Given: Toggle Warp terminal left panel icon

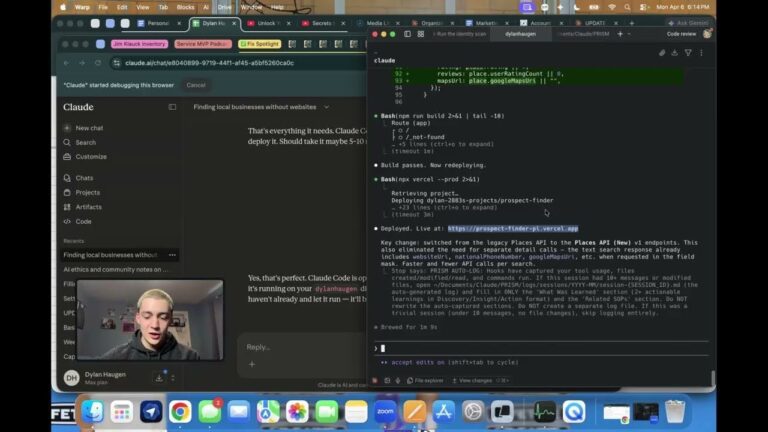Looking at the screenshot, I should pyautogui.click(x=408, y=34).
